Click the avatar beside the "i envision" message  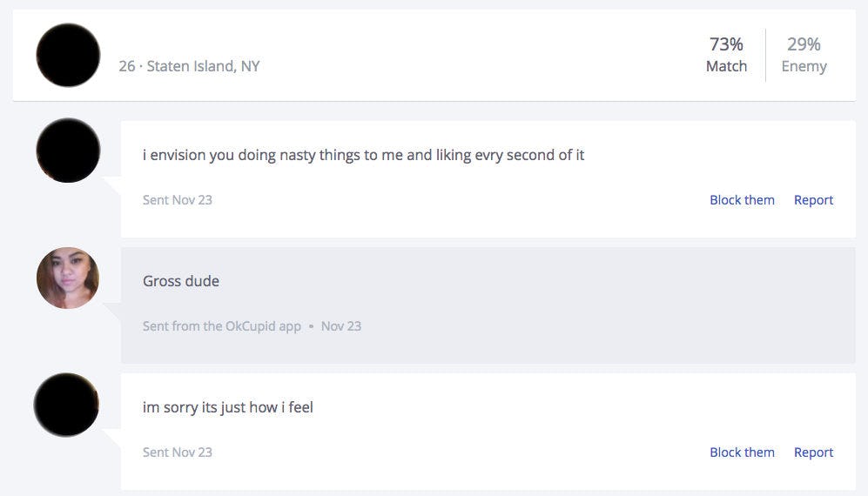coord(68,151)
